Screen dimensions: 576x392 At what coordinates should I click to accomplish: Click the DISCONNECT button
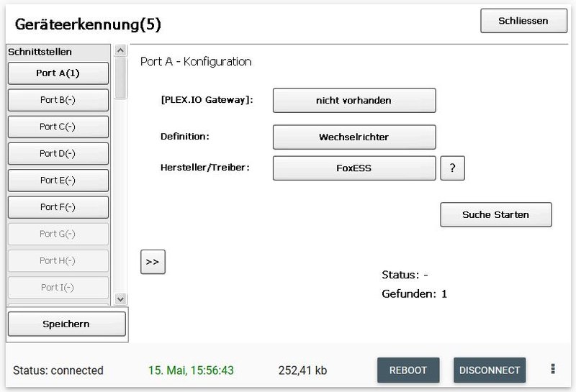[x=489, y=370]
